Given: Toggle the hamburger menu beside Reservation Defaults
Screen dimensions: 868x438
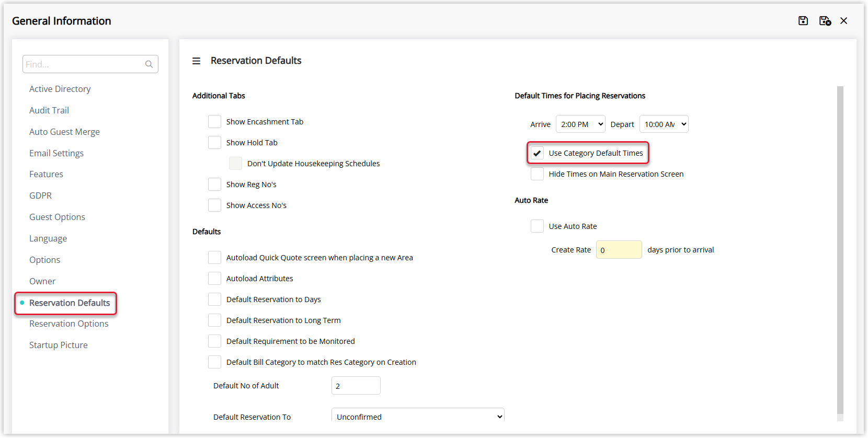Looking at the screenshot, I should pyautogui.click(x=196, y=61).
